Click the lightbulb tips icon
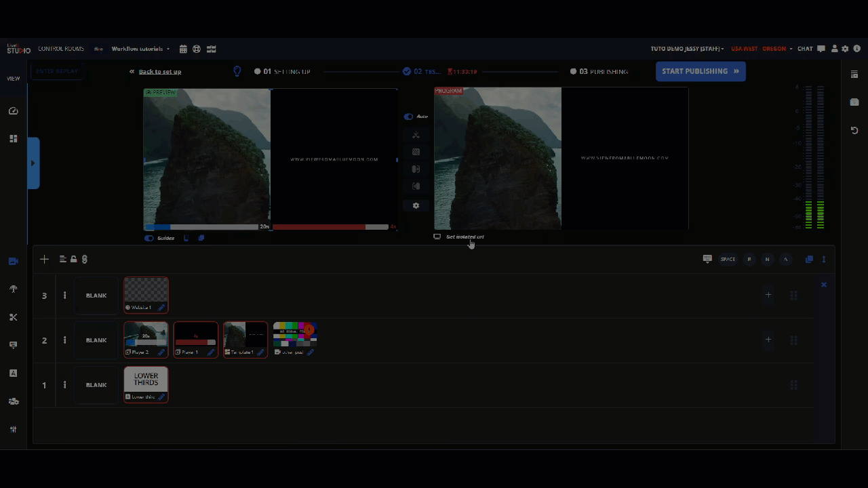This screenshot has width=868, height=488. click(x=237, y=71)
